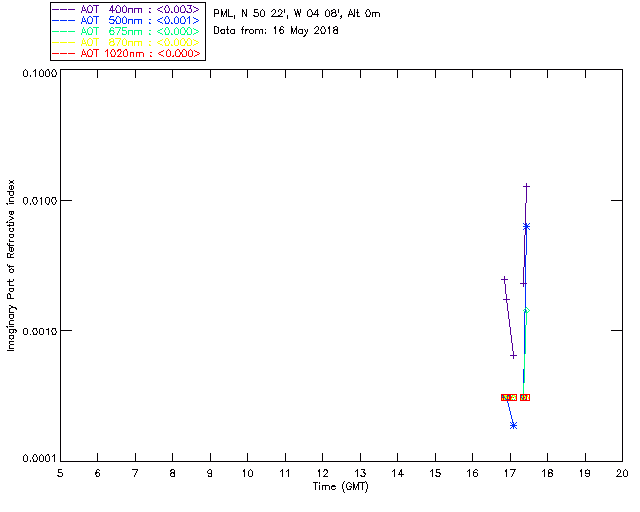This screenshot has height=512, width=640.
Task: Click the x-axis tick label 8
Action: click(173, 473)
